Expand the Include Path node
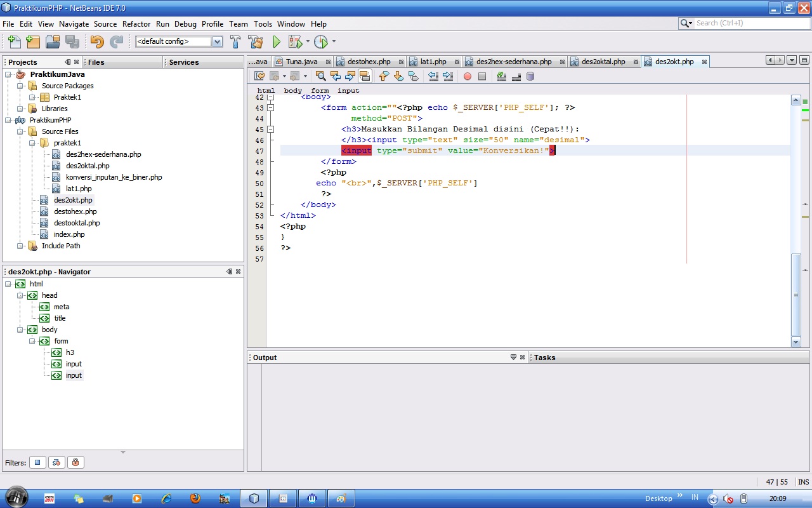Image resolution: width=812 pixels, height=508 pixels. click(20, 246)
